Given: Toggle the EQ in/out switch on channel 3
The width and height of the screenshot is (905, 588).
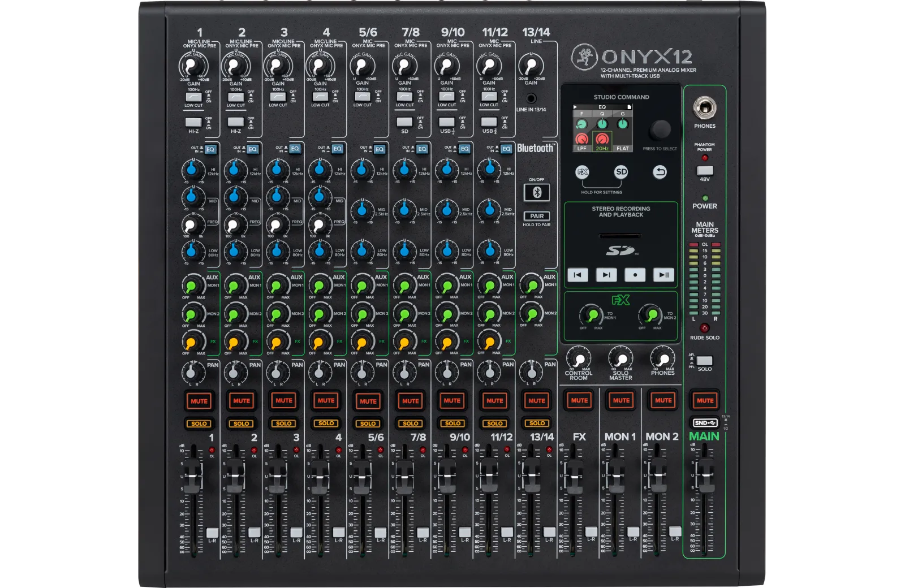Looking at the screenshot, I should click(x=295, y=149).
